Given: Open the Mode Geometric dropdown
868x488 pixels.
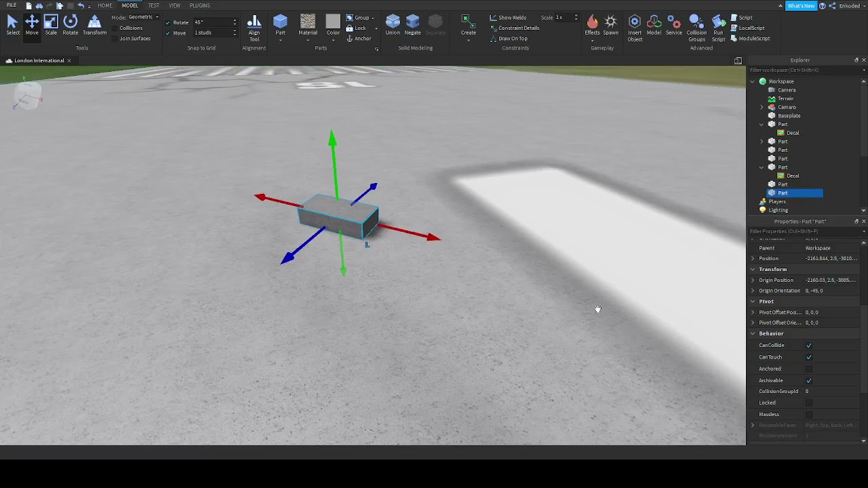Looking at the screenshot, I should tap(144, 17).
